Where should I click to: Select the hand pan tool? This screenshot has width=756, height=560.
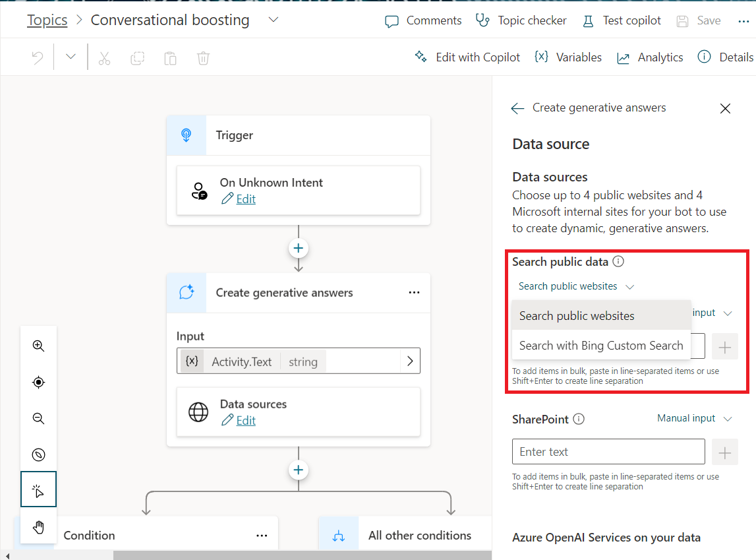pyautogui.click(x=38, y=526)
